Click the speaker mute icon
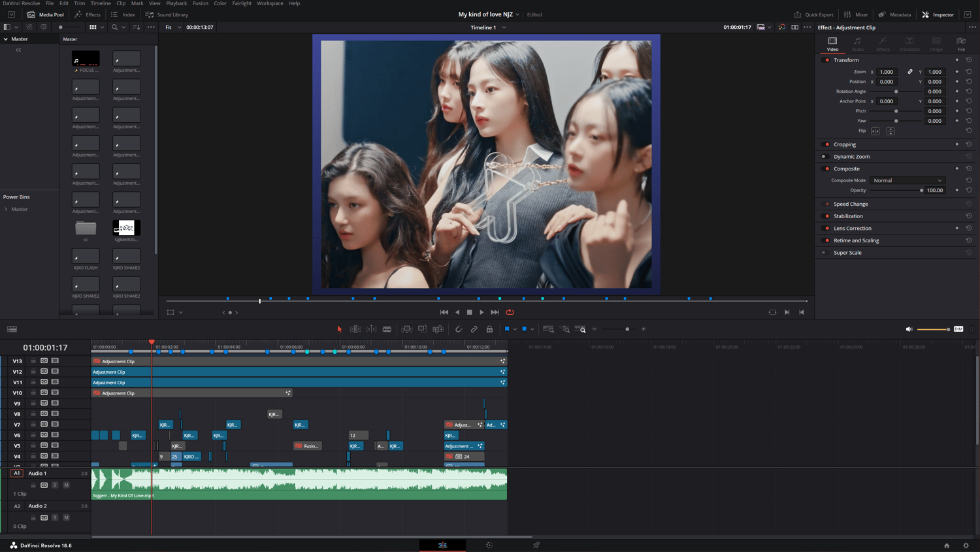The image size is (980, 552). coord(909,329)
